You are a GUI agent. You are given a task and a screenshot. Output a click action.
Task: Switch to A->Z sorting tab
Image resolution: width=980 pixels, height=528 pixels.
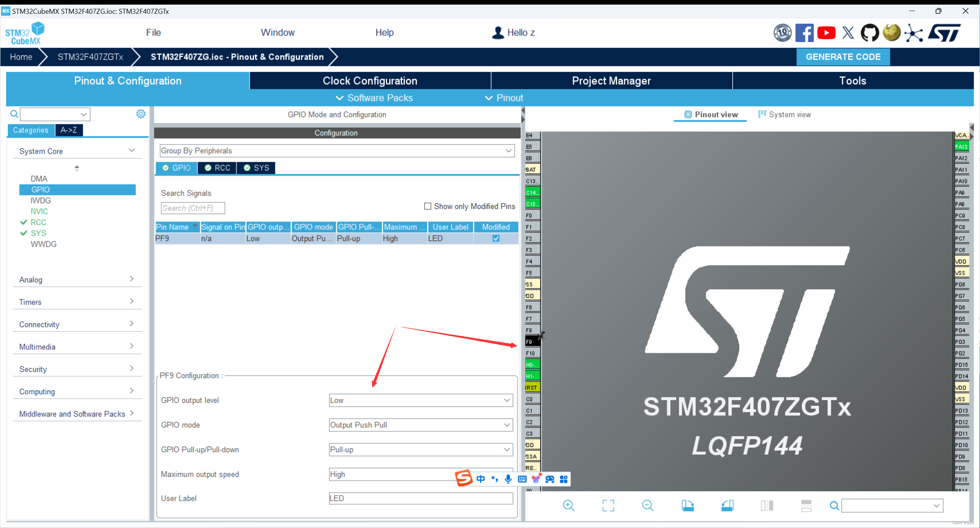[x=69, y=130]
